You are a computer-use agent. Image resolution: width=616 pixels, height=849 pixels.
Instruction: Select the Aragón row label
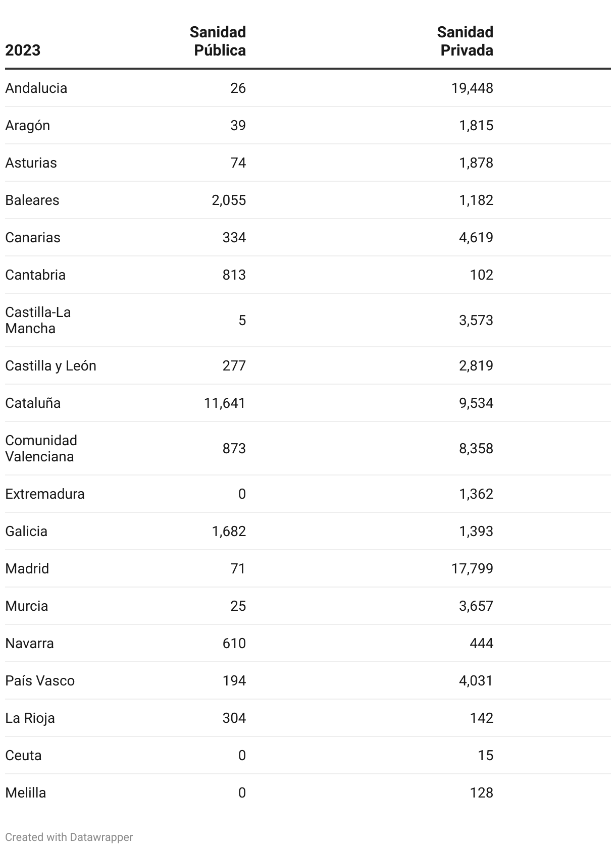click(28, 125)
